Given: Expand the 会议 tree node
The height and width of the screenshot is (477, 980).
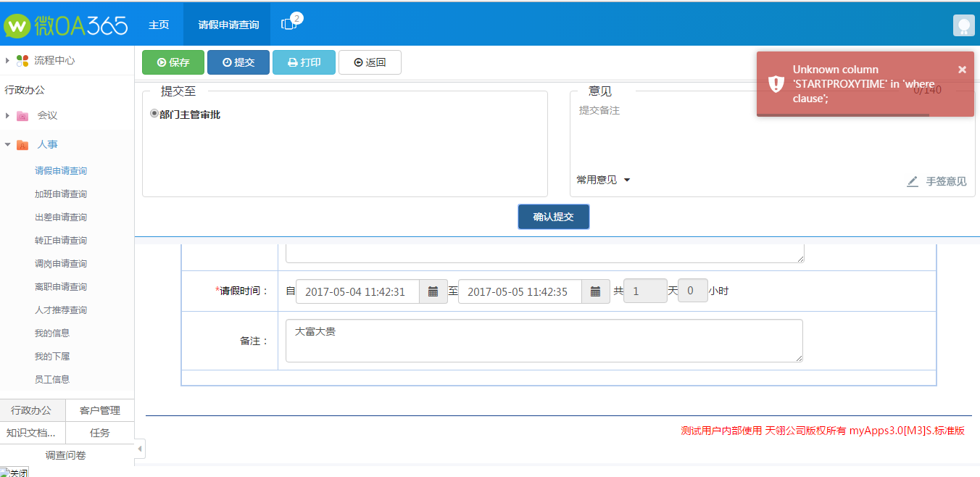Looking at the screenshot, I should coord(7,115).
